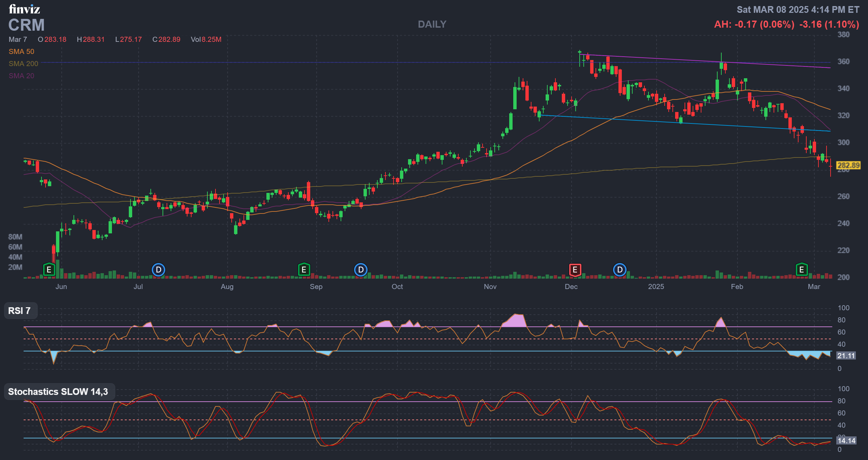Click the 300 price axis label
The height and width of the screenshot is (460, 868).
click(843, 142)
